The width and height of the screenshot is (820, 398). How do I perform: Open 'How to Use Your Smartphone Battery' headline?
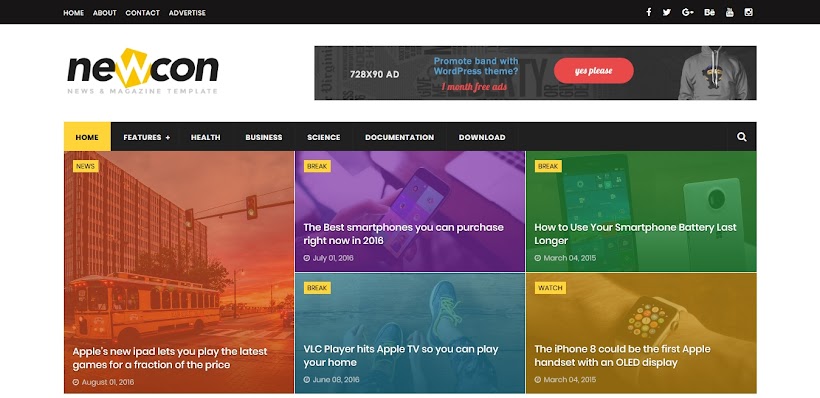pyautogui.click(x=635, y=234)
